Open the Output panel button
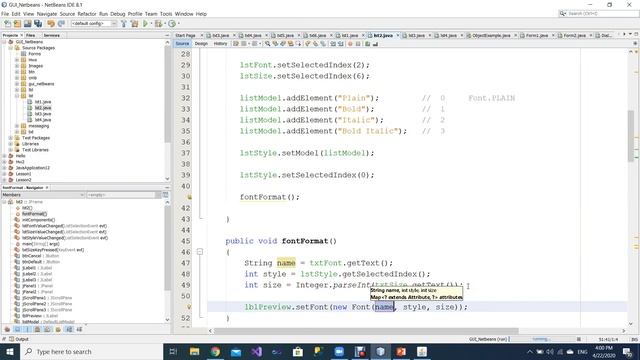The image size is (640, 360). click(19, 339)
